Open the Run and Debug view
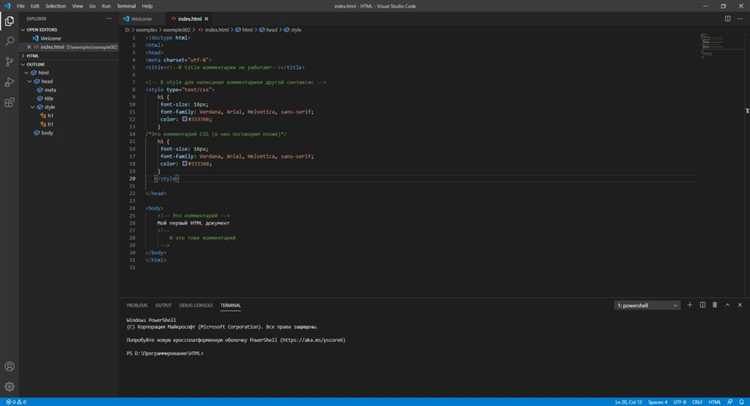This screenshot has height=406, width=750. [9, 82]
